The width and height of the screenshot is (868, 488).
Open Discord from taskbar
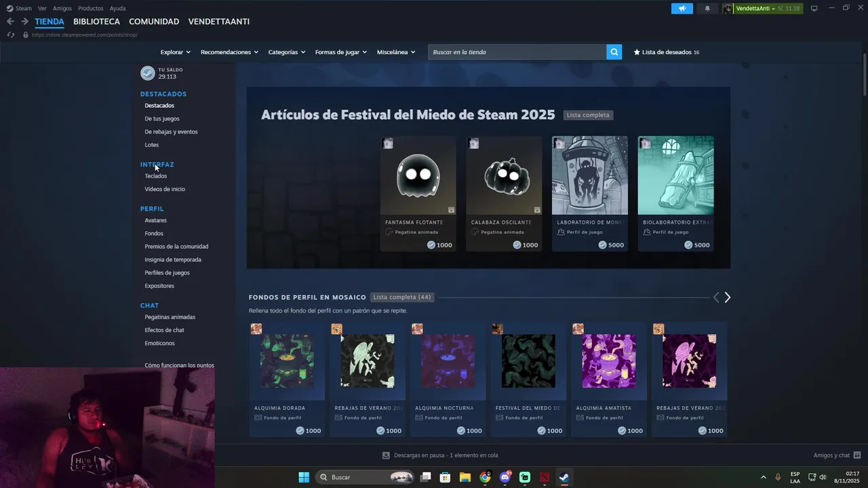[505, 477]
